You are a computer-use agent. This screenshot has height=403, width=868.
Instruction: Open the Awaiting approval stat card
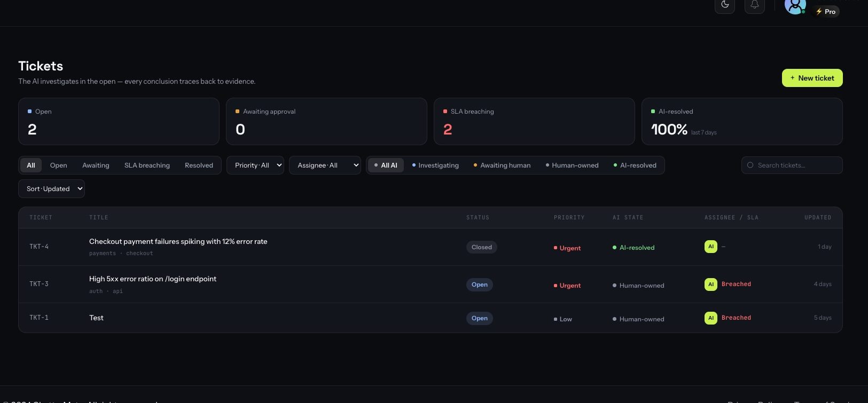pos(326,121)
